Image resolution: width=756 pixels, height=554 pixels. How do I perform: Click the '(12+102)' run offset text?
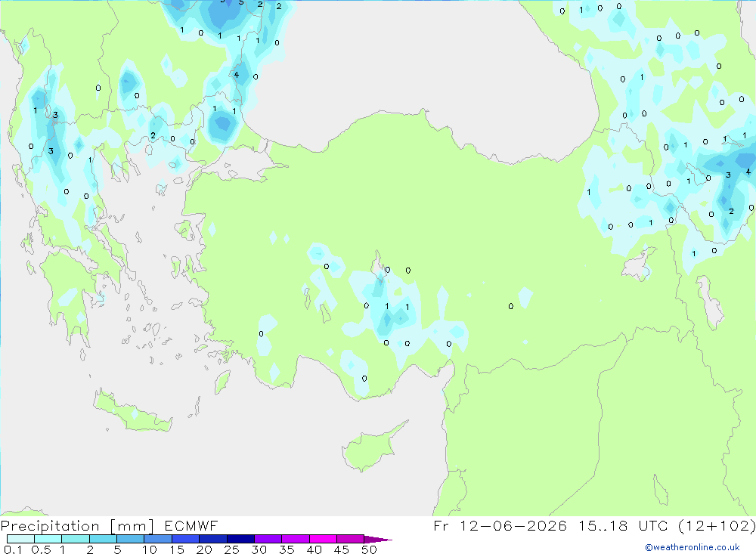pos(717,525)
